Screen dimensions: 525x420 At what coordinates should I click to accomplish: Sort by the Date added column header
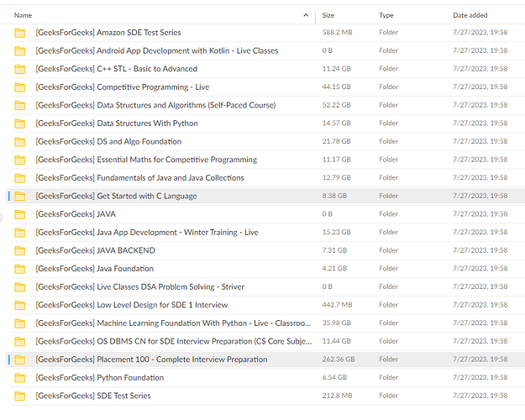point(470,15)
